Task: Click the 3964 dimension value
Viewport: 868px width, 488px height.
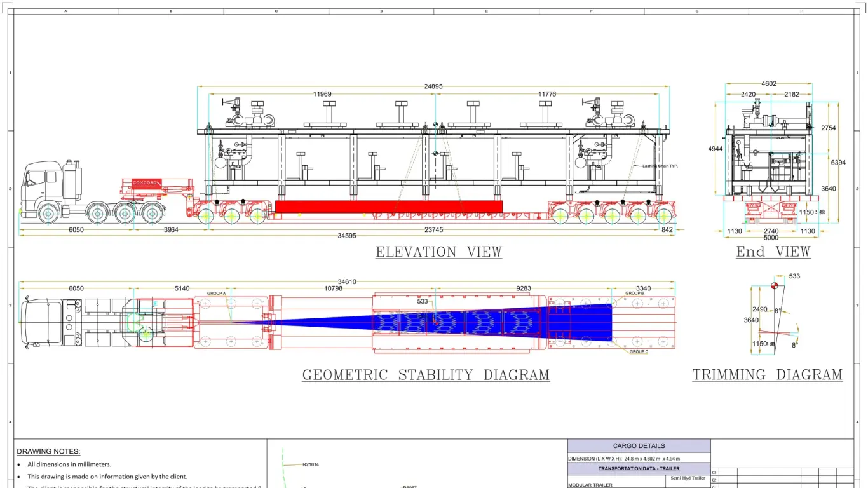Action: click(171, 230)
